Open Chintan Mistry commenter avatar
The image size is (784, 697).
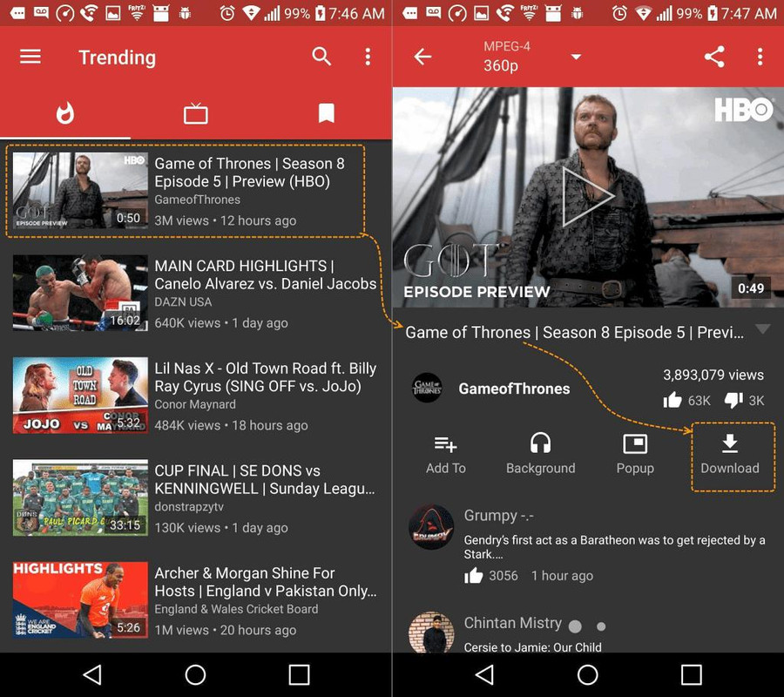431,632
